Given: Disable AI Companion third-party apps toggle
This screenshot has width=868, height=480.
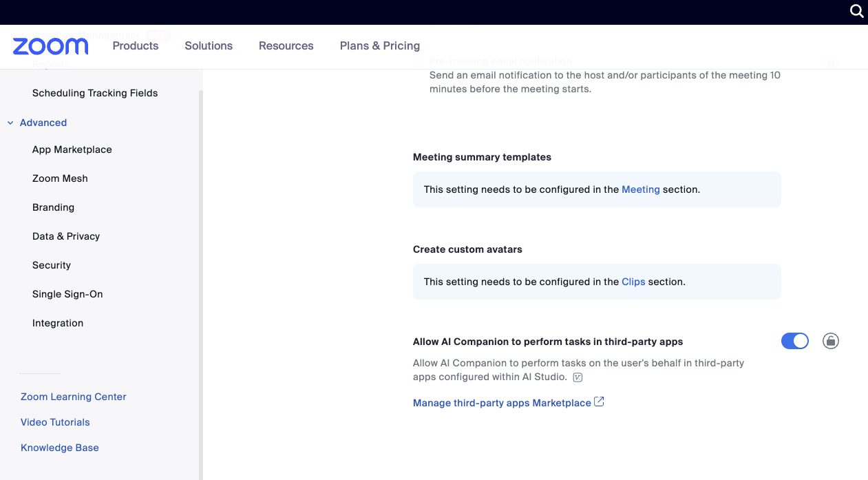Looking at the screenshot, I should tap(794, 341).
